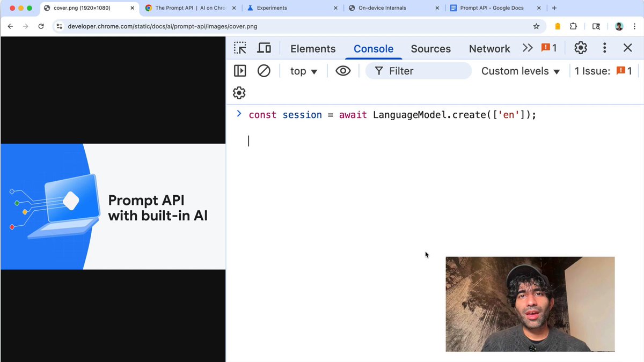Open the issues counter badge in the tab bar

[549, 48]
